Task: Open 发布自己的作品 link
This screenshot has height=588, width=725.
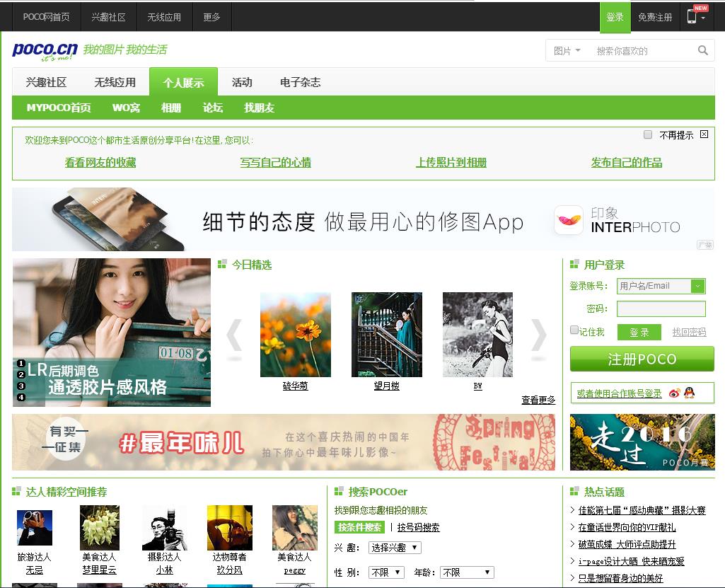Action: (x=627, y=162)
